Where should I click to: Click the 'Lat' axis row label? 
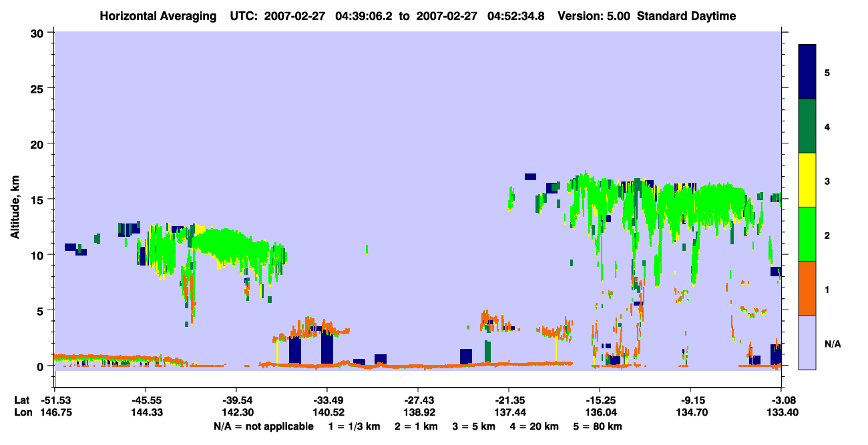point(22,400)
